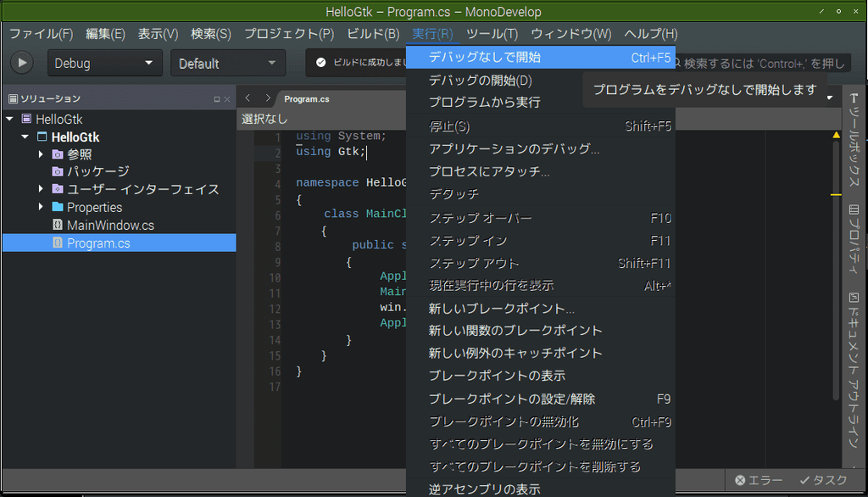Open the ファイル(F) menu
Image resolution: width=868 pixels, height=497 pixels.
tap(41, 34)
